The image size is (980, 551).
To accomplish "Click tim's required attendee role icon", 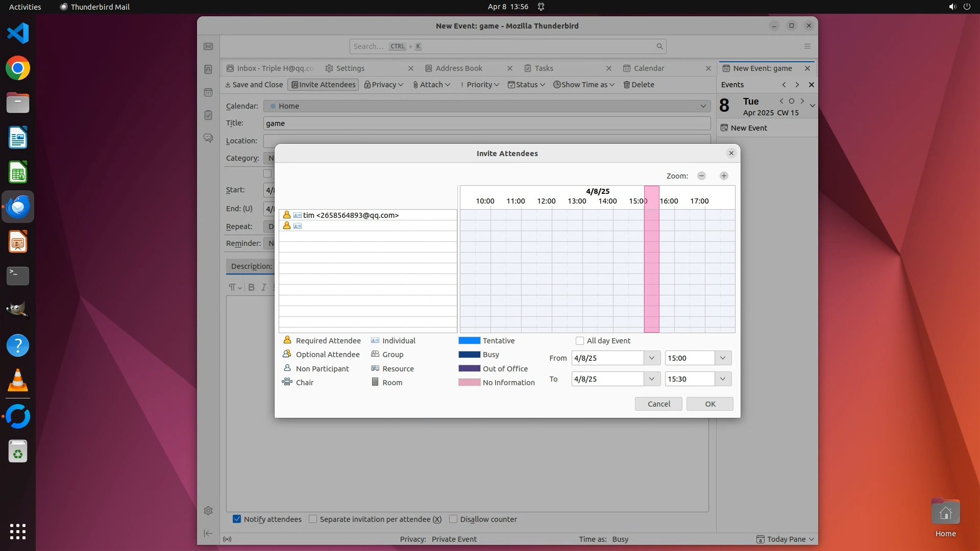I will [x=287, y=215].
